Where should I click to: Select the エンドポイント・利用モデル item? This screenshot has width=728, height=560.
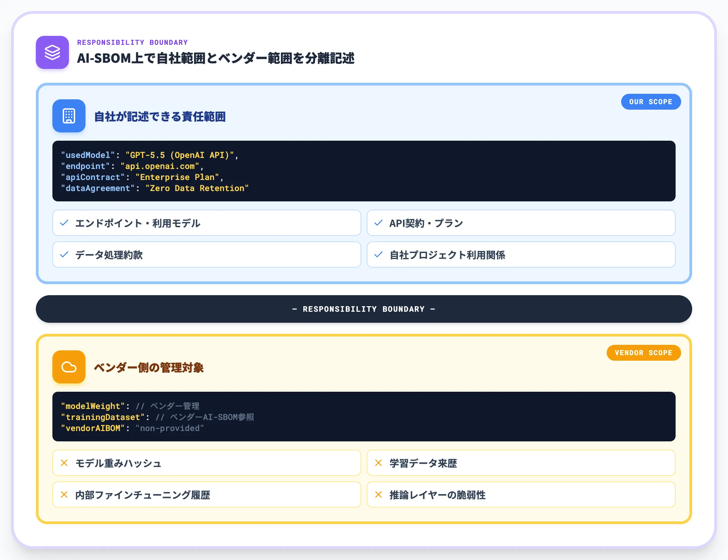pyautogui.click(x=207, y=223)
